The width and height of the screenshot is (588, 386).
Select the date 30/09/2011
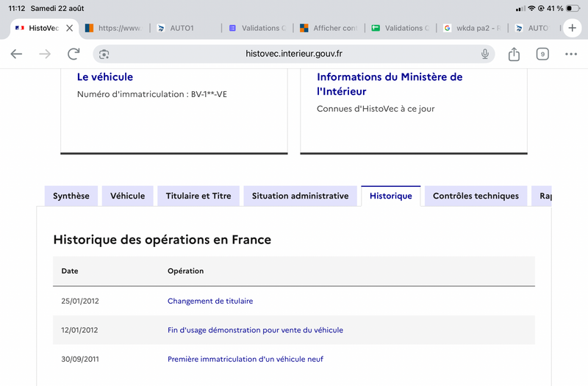point(80,359)
